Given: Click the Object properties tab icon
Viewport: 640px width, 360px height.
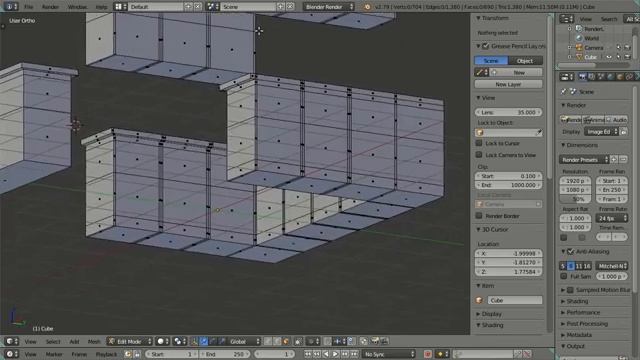Looking at the screenshot, I should [x=620, y=77].
